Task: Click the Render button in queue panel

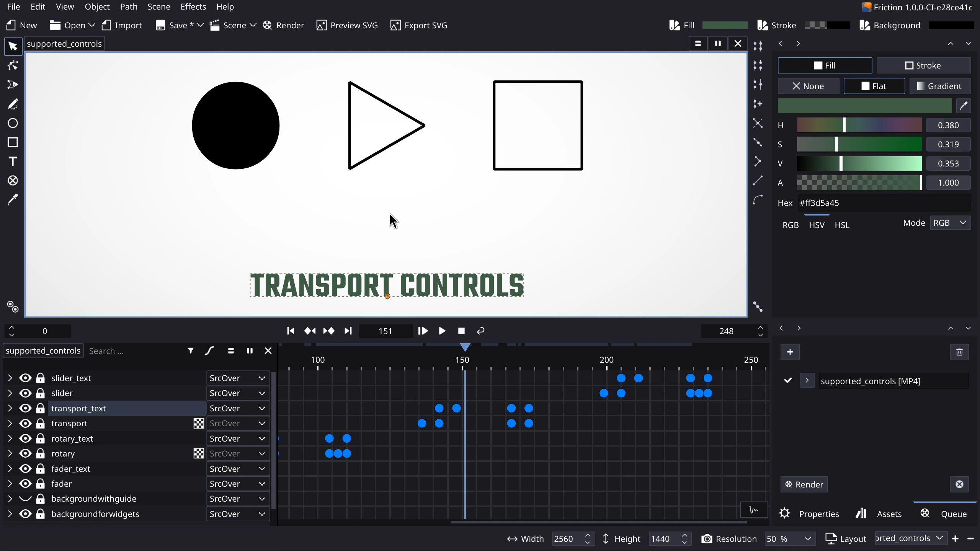Action: point(805,484)
